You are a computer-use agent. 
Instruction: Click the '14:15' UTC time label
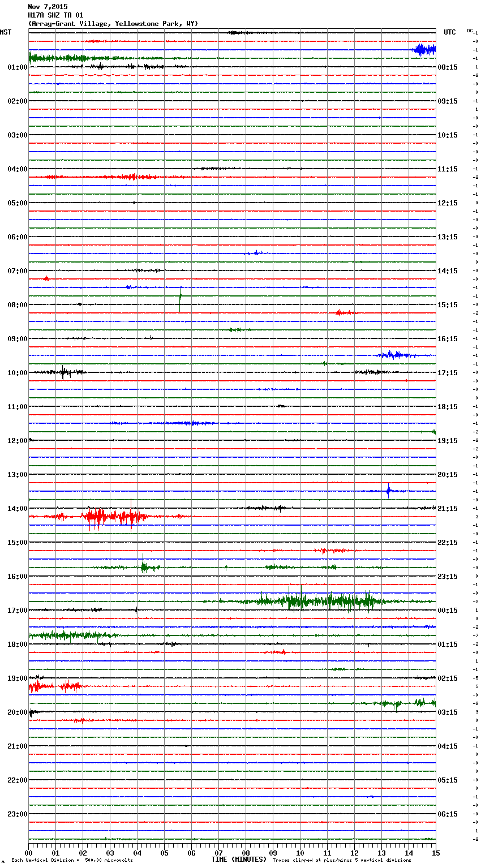tap(448, 271)
